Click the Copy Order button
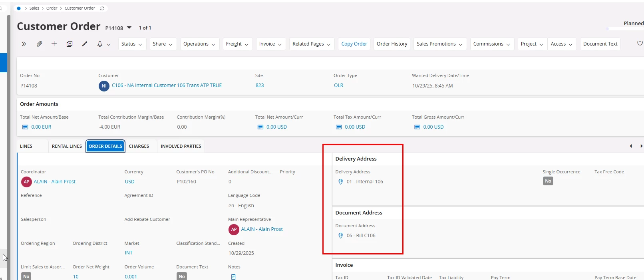Screen dimensions: 644x280 click(x=354, y=44)
